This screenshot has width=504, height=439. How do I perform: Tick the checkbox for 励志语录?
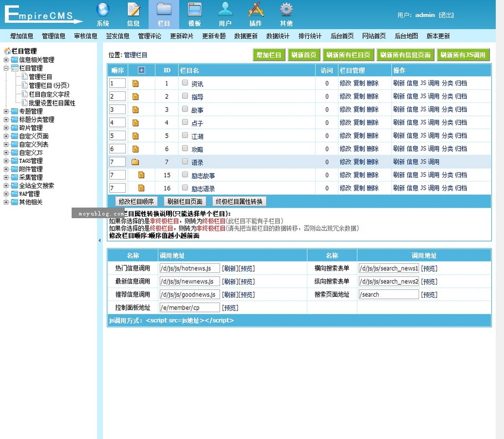pos(185,187)
